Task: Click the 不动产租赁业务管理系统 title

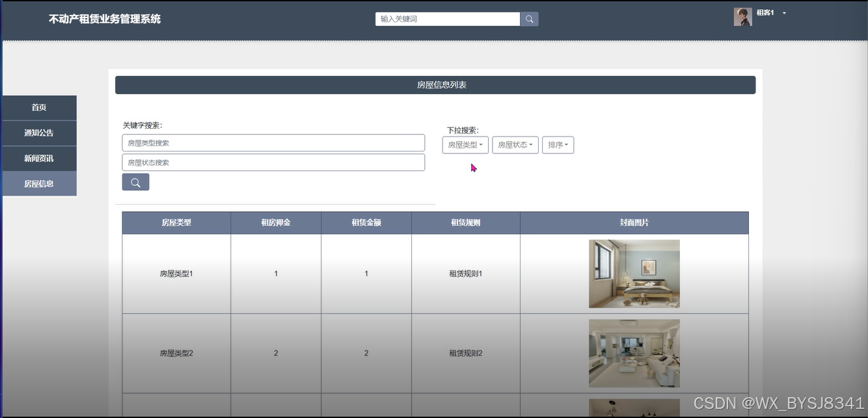Action: click(105, 19)
